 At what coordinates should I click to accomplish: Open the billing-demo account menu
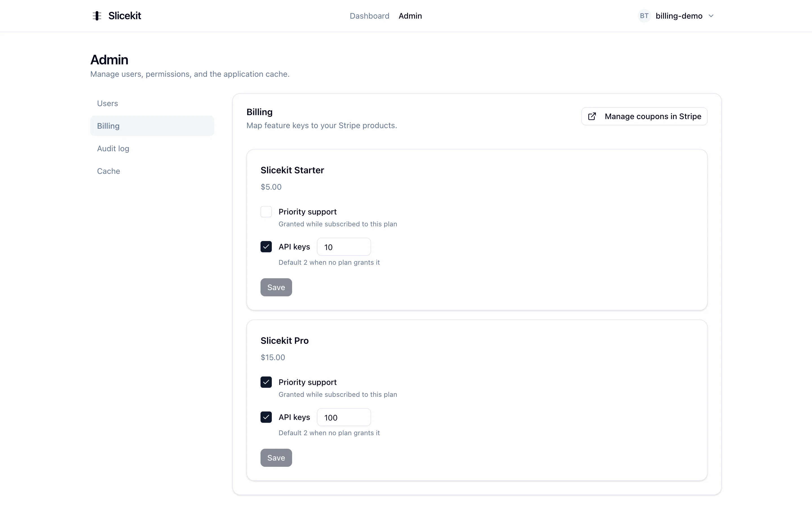point(676,16)
